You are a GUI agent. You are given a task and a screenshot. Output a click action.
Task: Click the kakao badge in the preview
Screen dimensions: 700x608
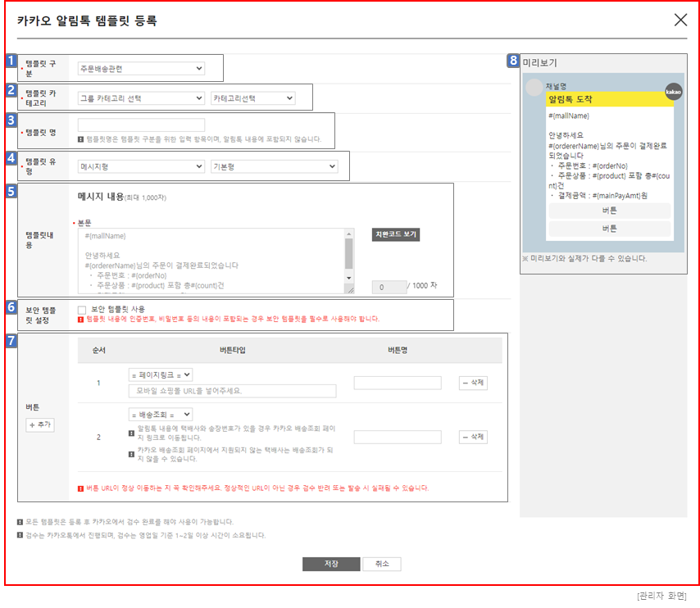coord(673,92)
